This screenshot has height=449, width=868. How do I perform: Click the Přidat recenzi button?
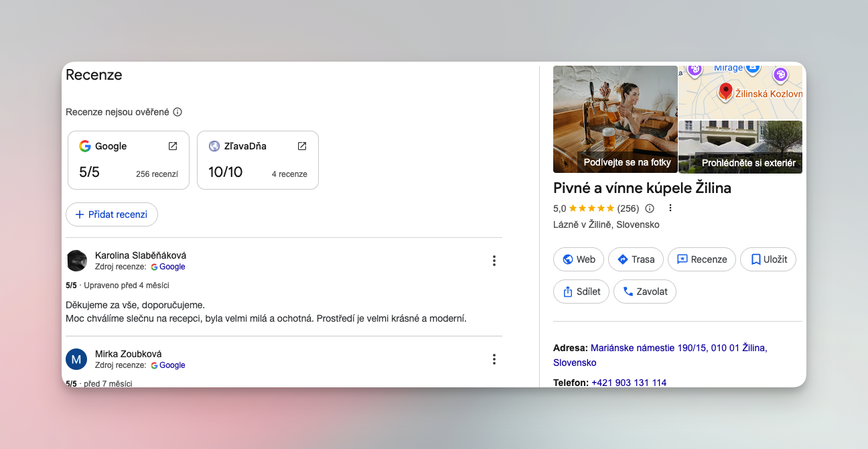pos(112,214)
